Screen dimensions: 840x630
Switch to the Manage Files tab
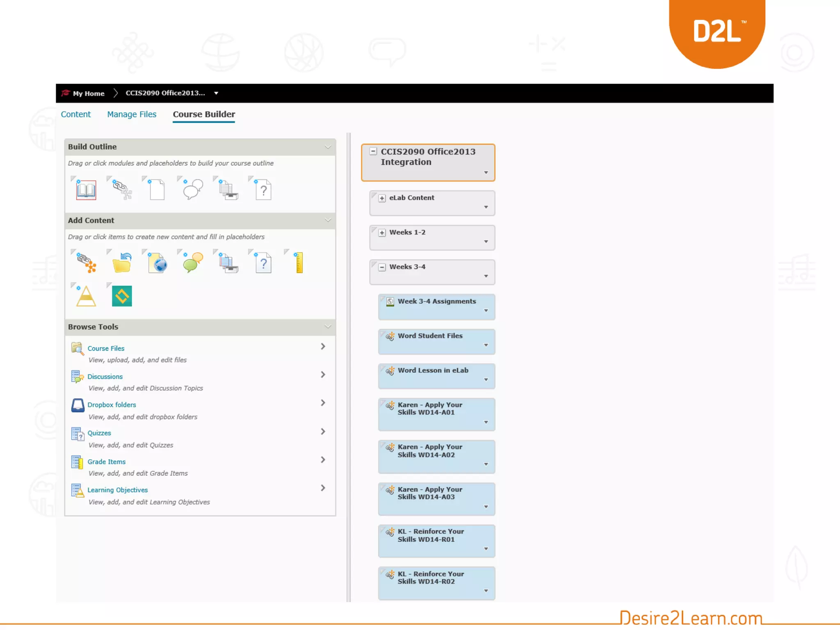click(x=132, y=114)
